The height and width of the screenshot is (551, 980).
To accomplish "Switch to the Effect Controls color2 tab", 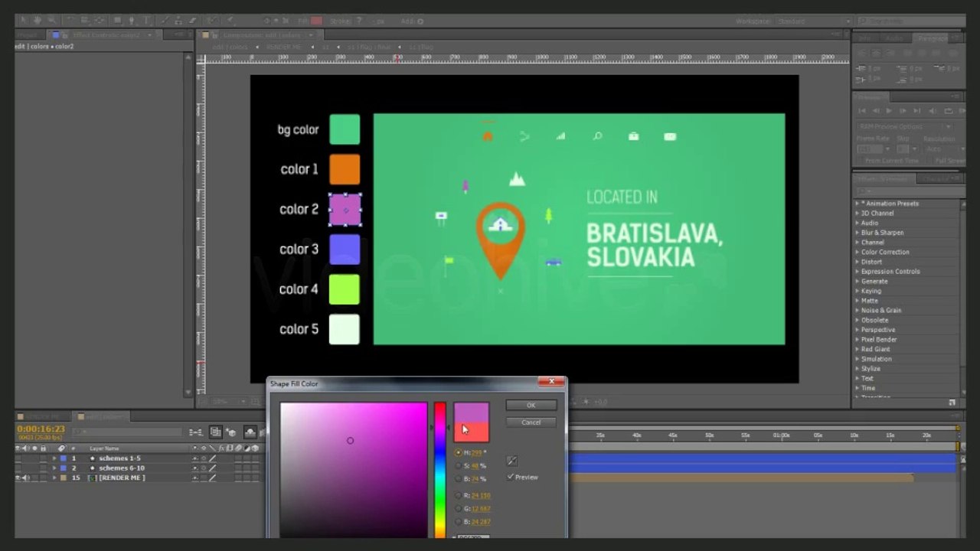I will point(106,34).
